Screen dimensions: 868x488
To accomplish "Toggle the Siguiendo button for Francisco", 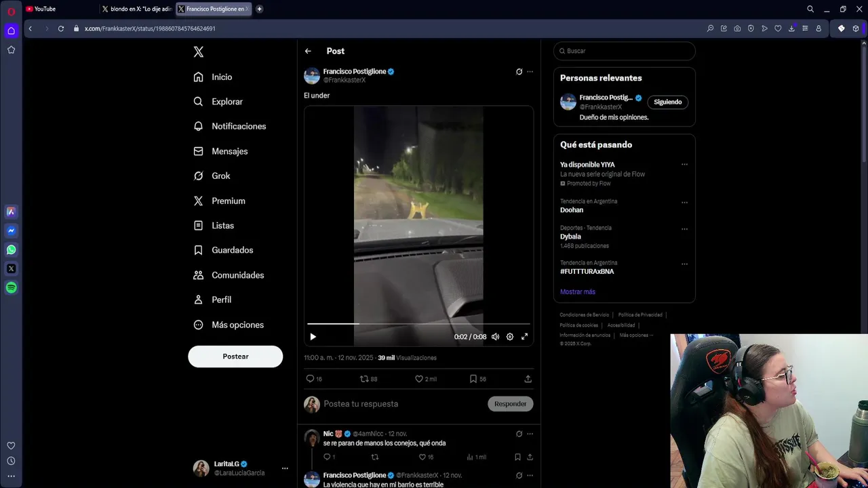I will (667, 102).
